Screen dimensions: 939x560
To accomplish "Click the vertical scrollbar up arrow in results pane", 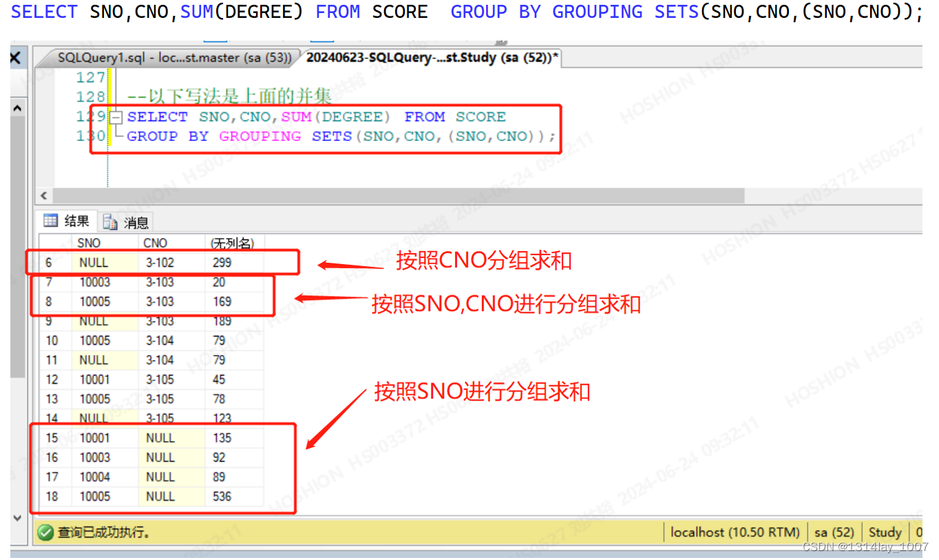I will tap(17, 107).
